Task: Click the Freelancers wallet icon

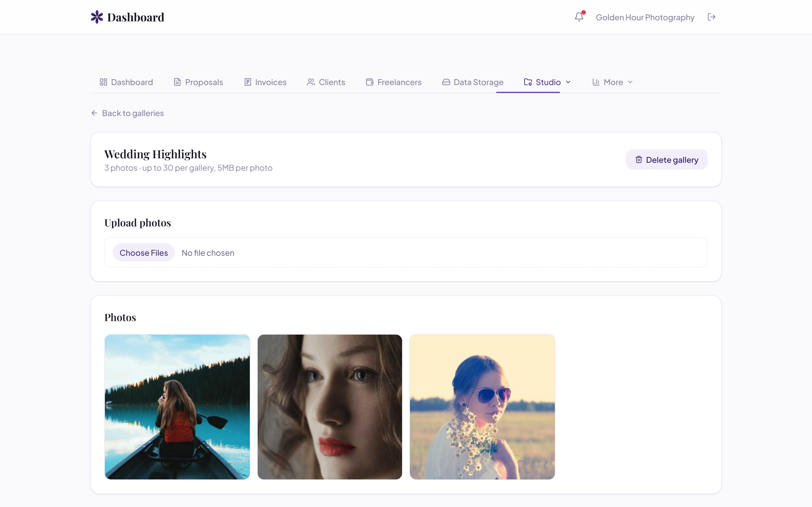Action: pyautogui.click(x=369, y=82)
